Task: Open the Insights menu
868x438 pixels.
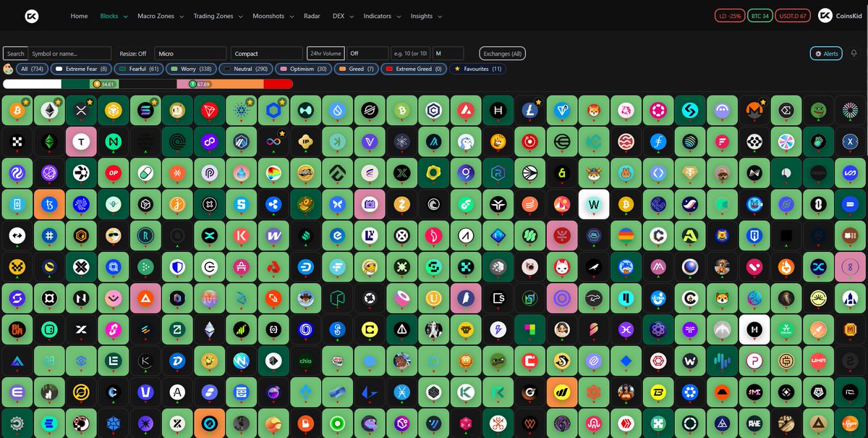Action: (425, 16)
